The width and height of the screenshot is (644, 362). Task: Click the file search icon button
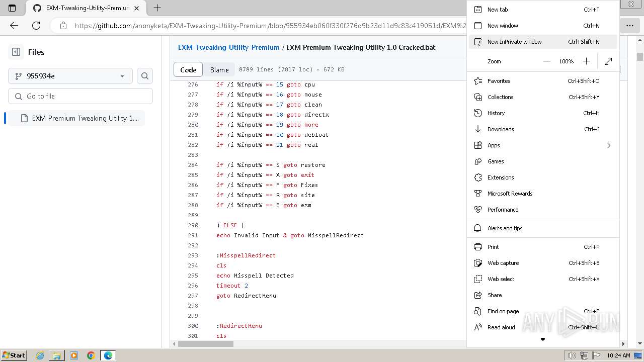(145, 76)
